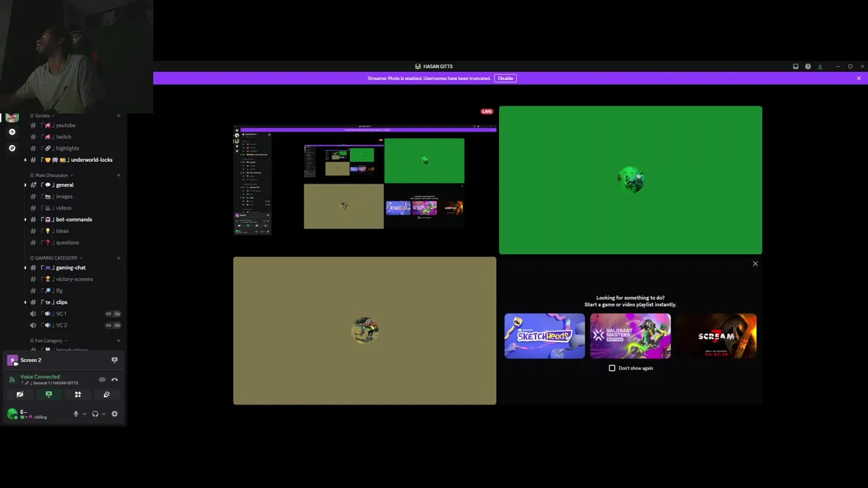Create a channel in GAMING CATEGORY
This screenshot has width=868, height=488.
[119, 258]
